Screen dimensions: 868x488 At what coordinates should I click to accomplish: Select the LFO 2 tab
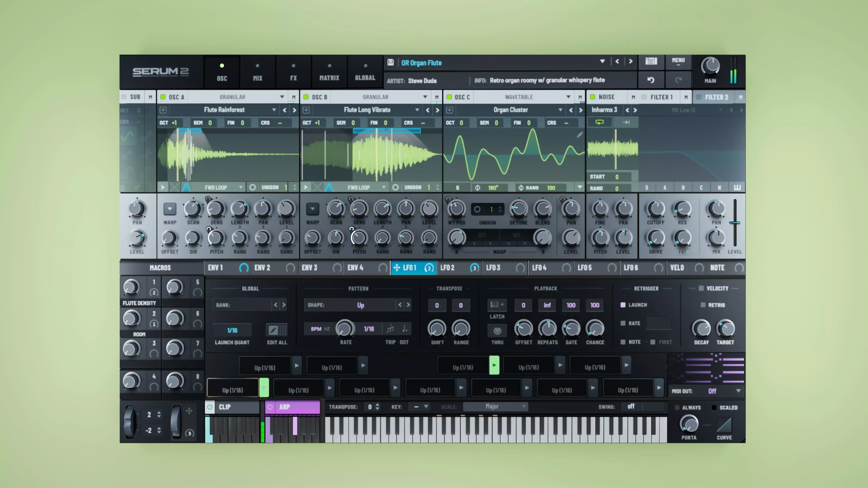pos(448,268)
